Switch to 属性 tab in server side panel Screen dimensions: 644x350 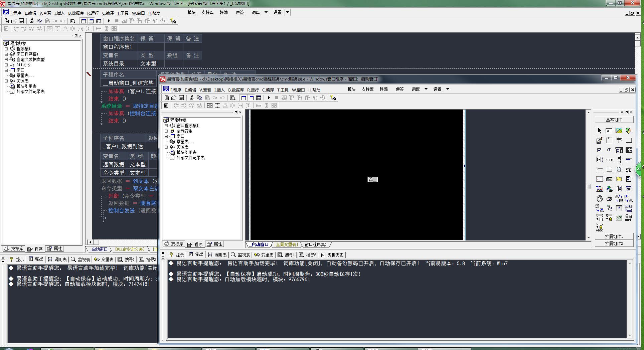point(214,244)
